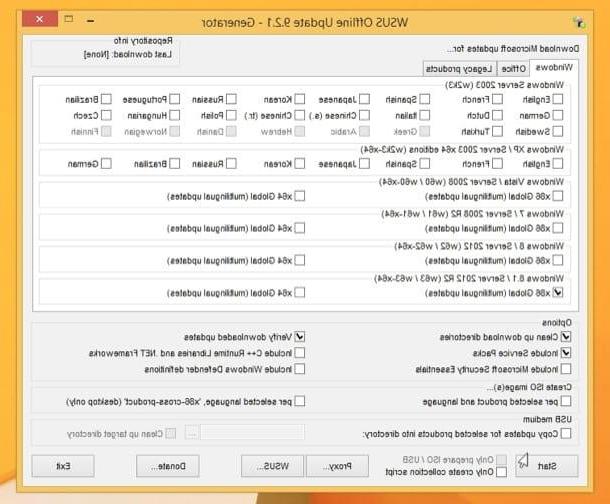Check English under Windows XP / Server 2003 x64

click(x=557, y=163)
